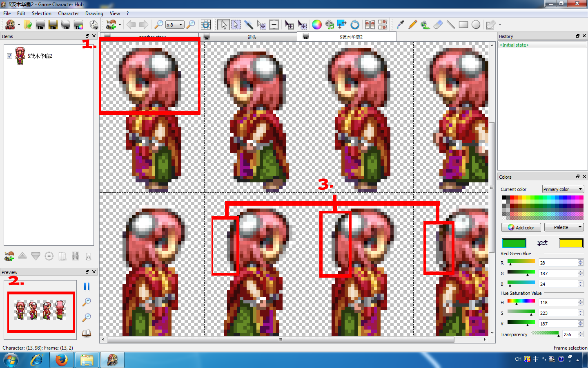Click the dice randomize icon
Image resolution: width=588 pixels, height=368 pixels.
click(94, 25)
